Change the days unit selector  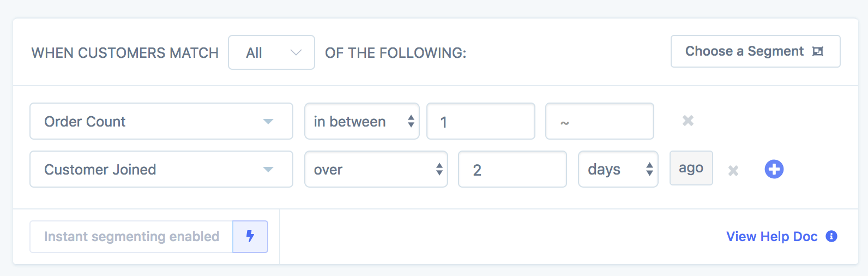pyautogui.click(x=618, y=169)
